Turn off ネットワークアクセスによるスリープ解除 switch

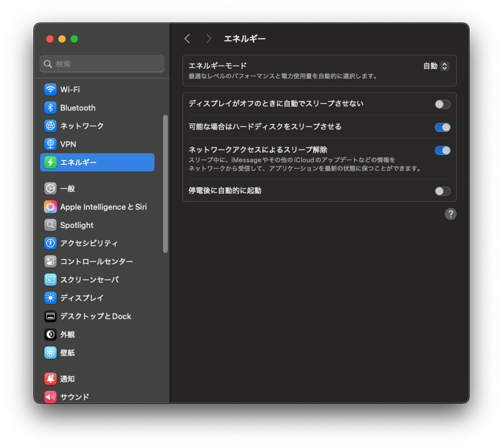click(443, 150)
